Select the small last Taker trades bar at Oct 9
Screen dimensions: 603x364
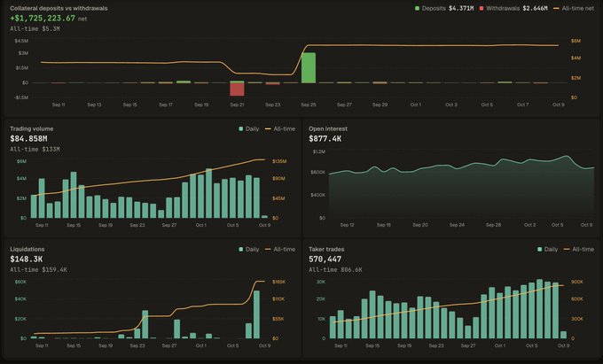pyautogui.click(x=563, y=335)
